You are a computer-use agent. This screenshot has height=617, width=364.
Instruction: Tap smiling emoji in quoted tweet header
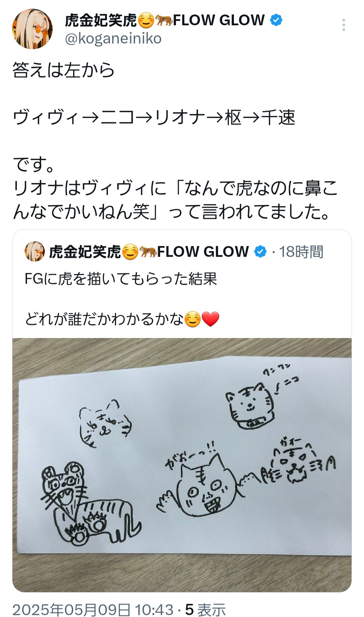(130, 252)
